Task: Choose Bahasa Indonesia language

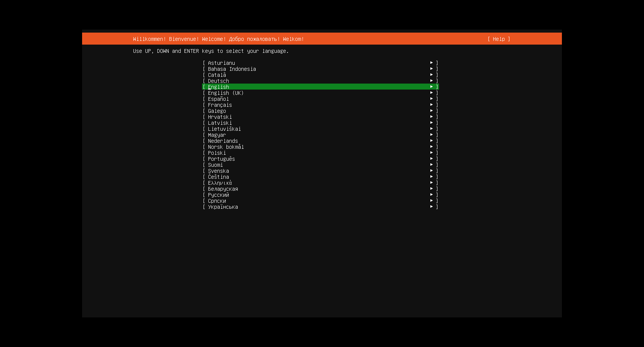Action: [321, 69]
